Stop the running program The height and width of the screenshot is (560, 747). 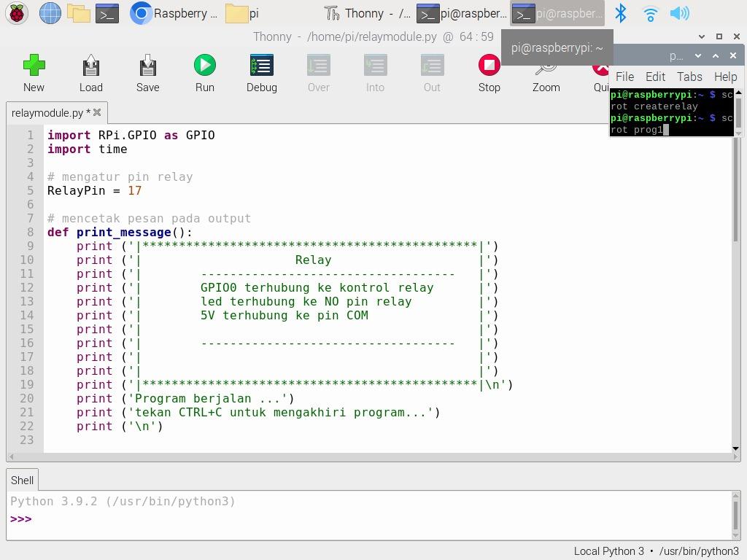[x=489, y=73]
